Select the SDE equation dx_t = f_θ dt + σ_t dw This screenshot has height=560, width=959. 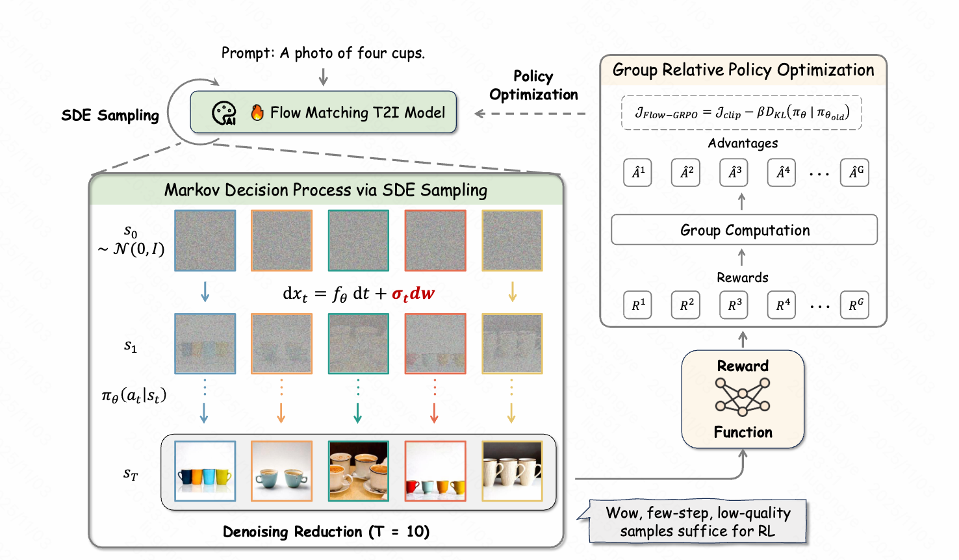tap(359, 294)
